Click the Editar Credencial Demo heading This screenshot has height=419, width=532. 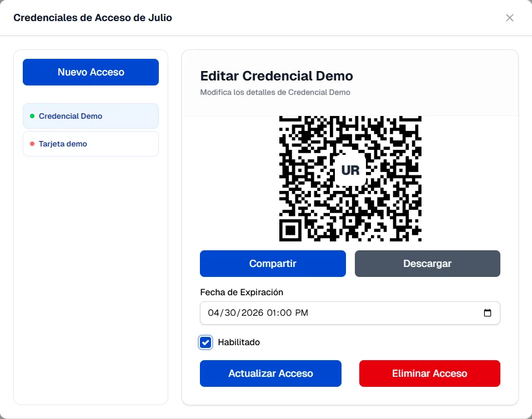tap(277, 76)
